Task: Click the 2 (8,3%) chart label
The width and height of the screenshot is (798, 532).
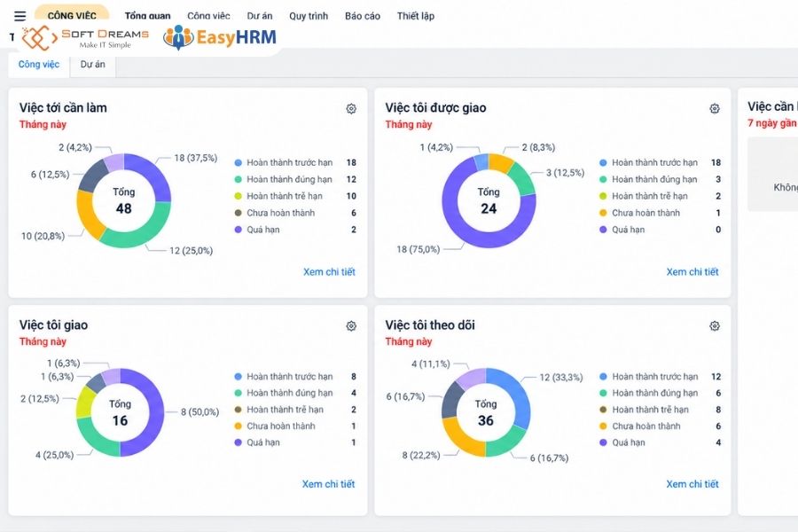Action: coord(538,147)
